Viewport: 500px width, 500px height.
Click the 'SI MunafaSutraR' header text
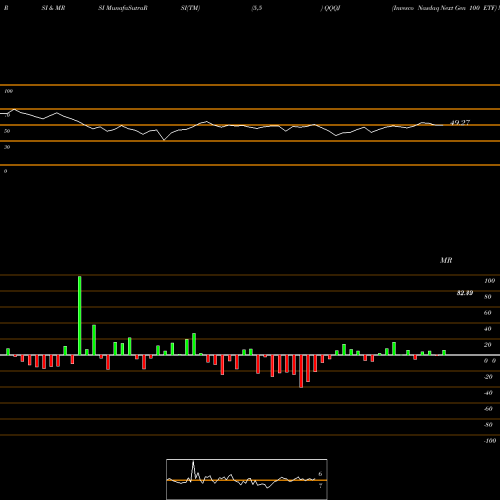click(123, 8)
